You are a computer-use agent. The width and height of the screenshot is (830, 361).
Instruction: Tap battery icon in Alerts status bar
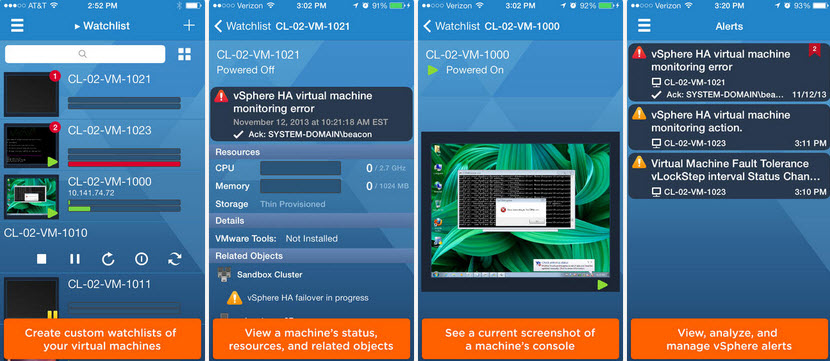tap(820, 5)
